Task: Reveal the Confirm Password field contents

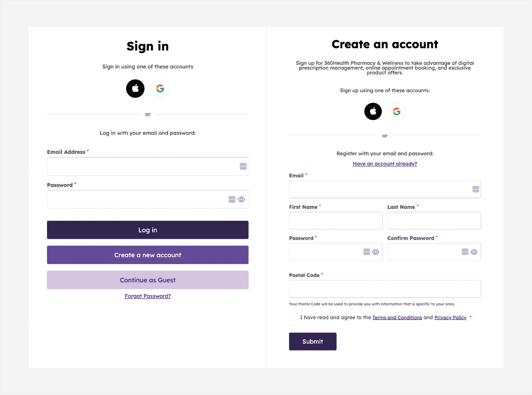Action: point(474,252)
